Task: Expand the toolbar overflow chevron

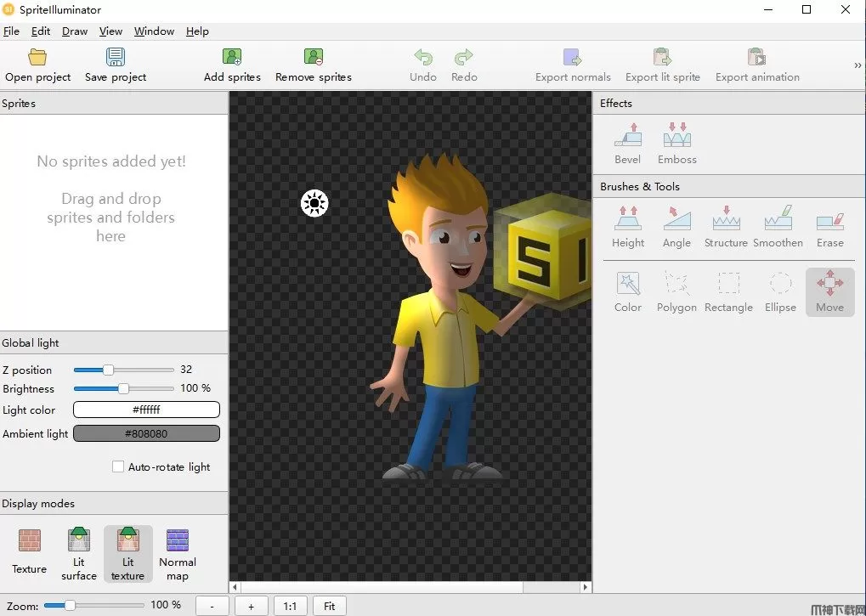Action: coord(857,65)
